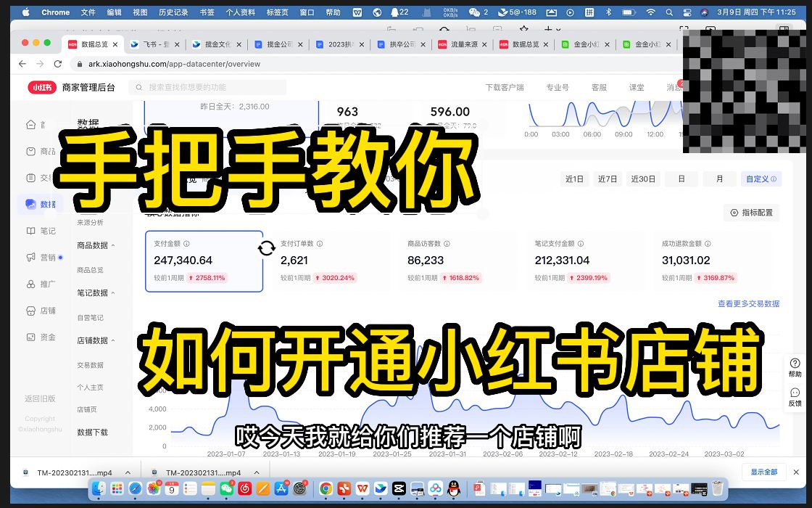The width and height of the screenshot is (812, 508).
Task: Open the 资金 sidebar section
Action: [40, 337]
